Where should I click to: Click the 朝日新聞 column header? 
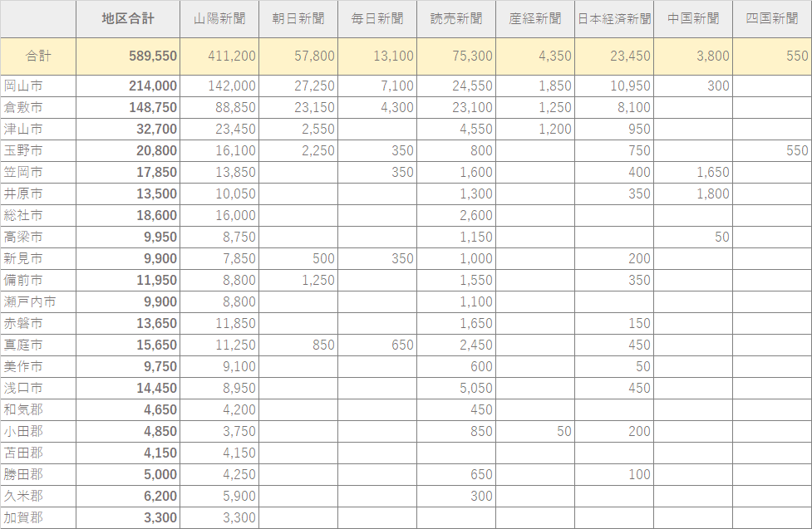click(298, 18)
